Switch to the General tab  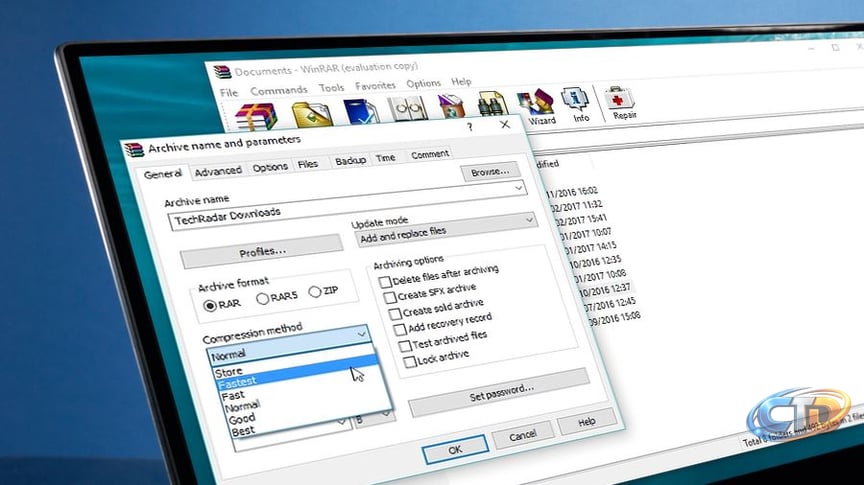point(163,174)
